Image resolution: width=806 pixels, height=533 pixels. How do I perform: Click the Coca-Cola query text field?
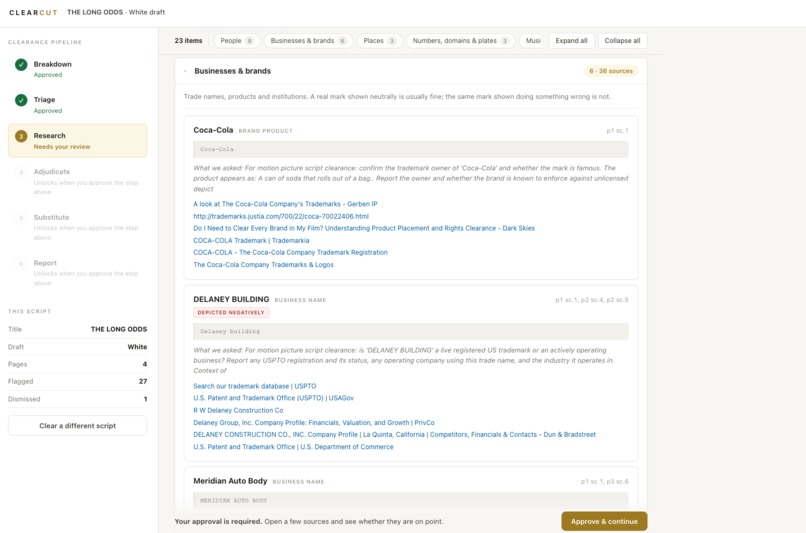[x=411, y=149]
